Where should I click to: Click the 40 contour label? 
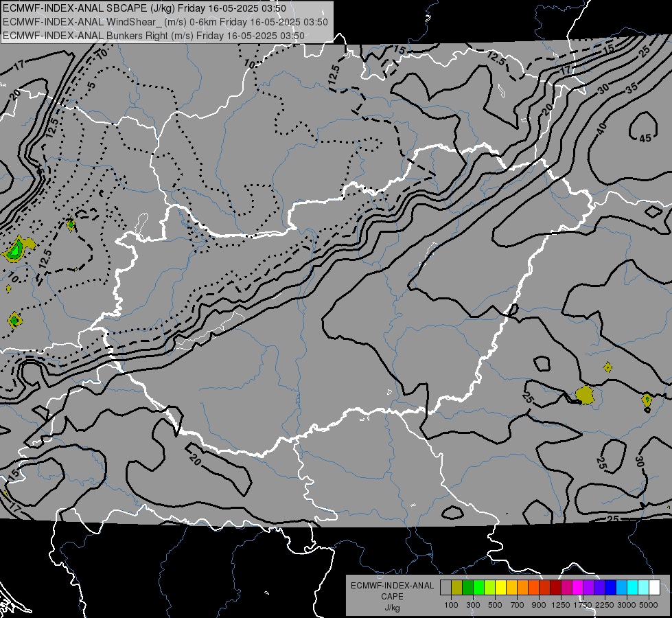point(602,128)
